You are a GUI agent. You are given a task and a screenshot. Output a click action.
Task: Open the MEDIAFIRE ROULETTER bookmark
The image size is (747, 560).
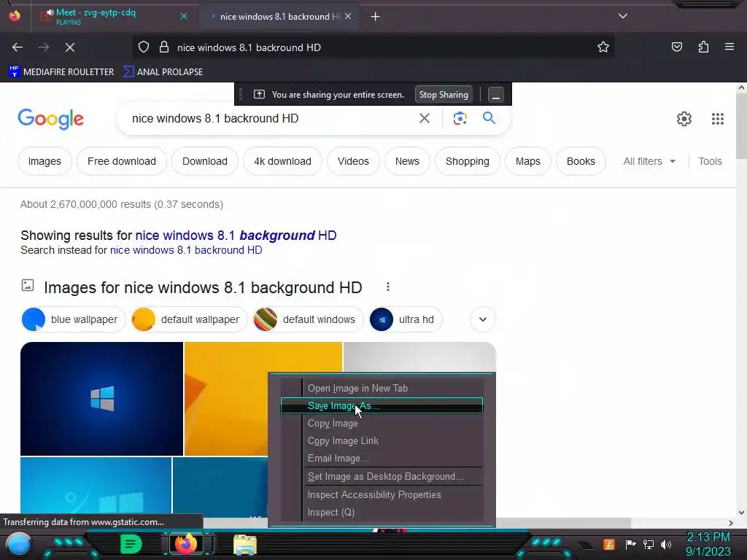tap(61, 72)
